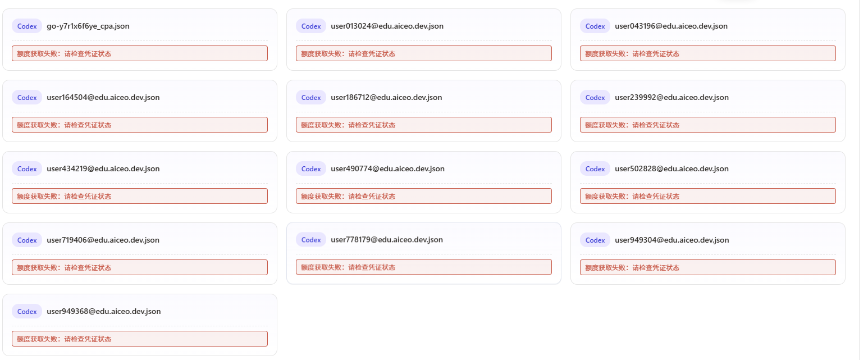
Task: Select the error banner under user013024@edu.aiceo.dev.json
Action: click(x=424, y=53)
